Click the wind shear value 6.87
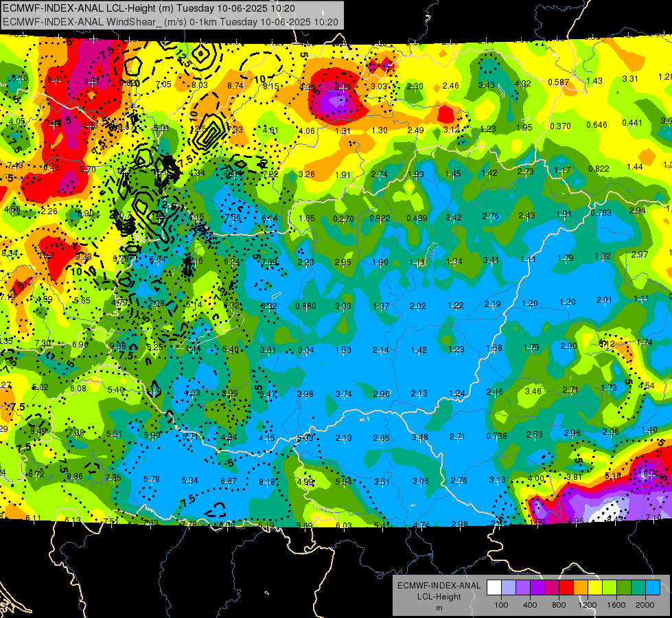 pyautogui.click(x=229, y=481)
